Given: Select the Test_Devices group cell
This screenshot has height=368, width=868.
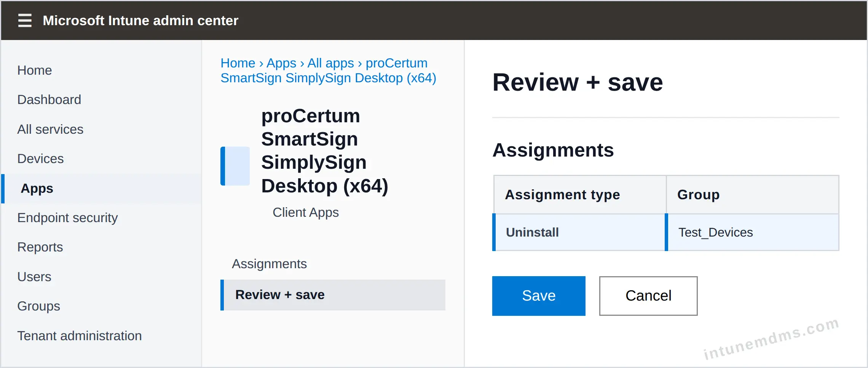Looking at the screenshot, I should (x=752, y=232).
